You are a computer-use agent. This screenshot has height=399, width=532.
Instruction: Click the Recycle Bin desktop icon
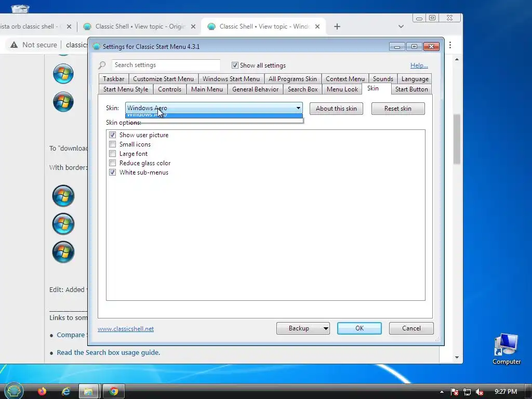(20, 8)
